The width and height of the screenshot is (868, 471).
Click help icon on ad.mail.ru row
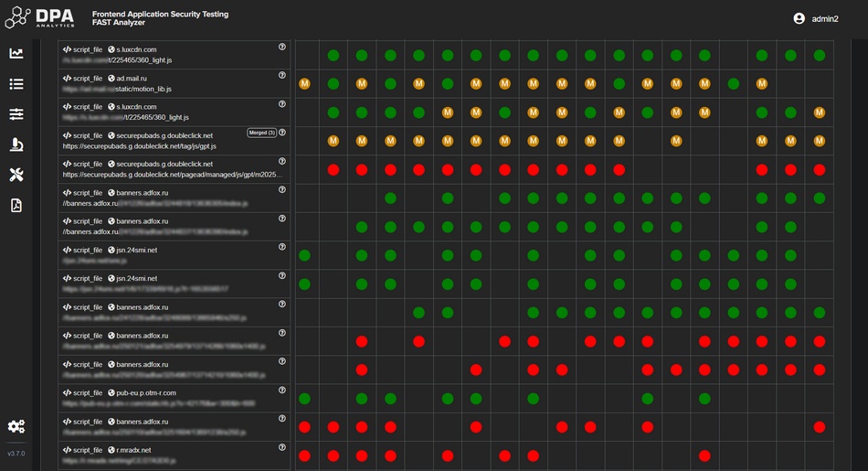282,75
